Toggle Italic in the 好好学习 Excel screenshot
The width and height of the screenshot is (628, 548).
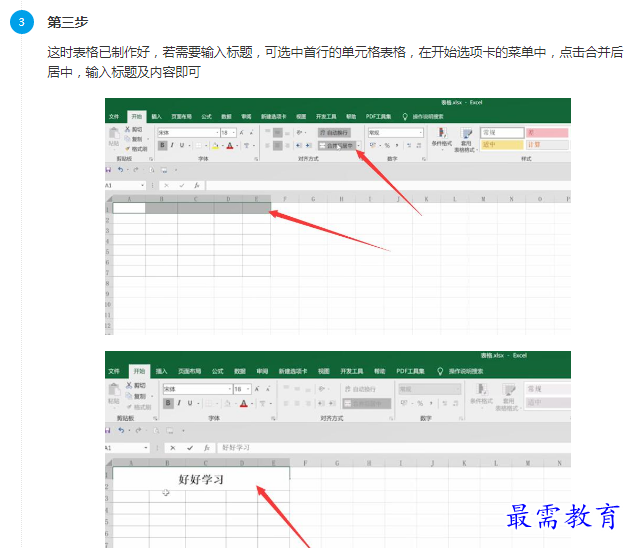coord(179,403)
